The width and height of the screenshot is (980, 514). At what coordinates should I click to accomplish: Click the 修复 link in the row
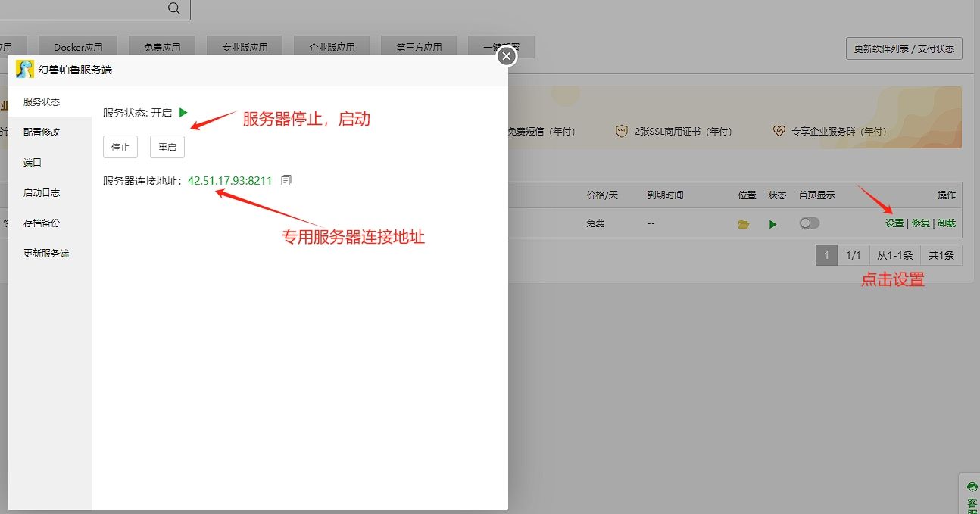920,223
